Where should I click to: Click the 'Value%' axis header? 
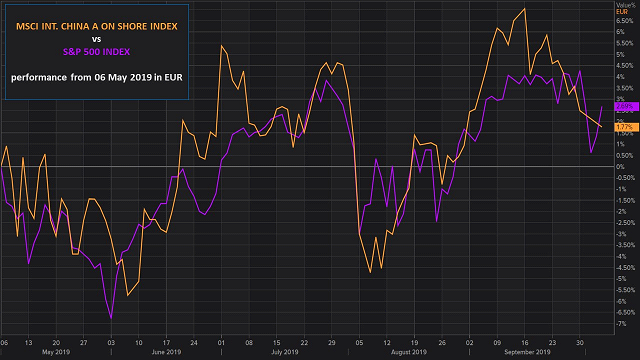point(626,5)
